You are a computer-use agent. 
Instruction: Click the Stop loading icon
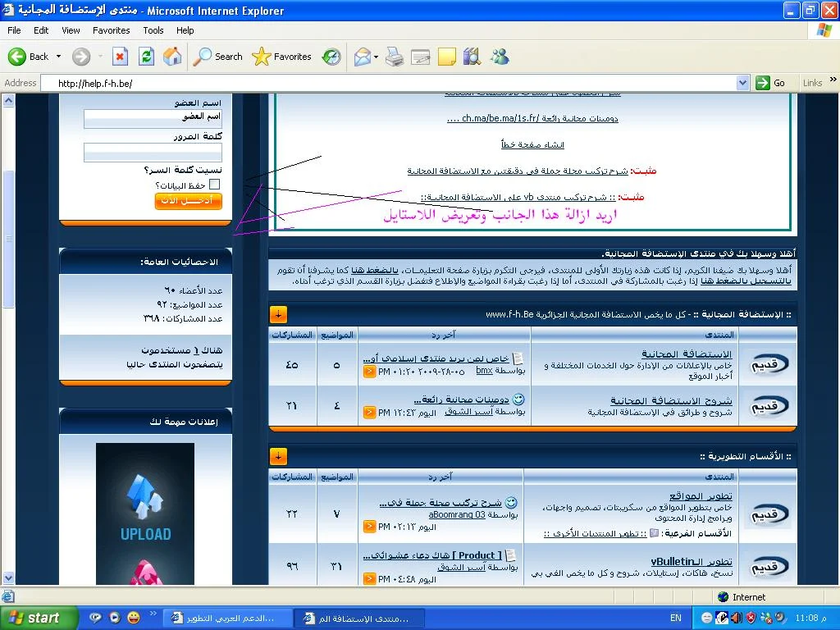tap(120, 57)
